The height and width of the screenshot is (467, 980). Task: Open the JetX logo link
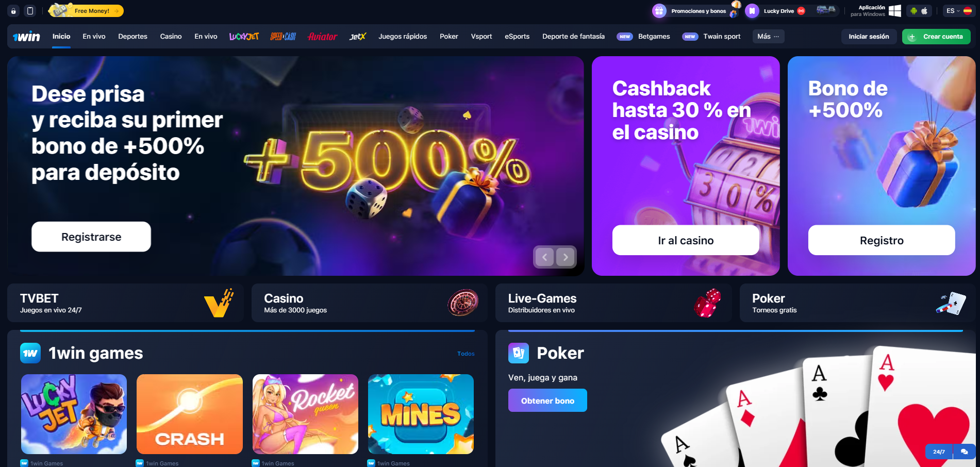[x=358, y=37]
